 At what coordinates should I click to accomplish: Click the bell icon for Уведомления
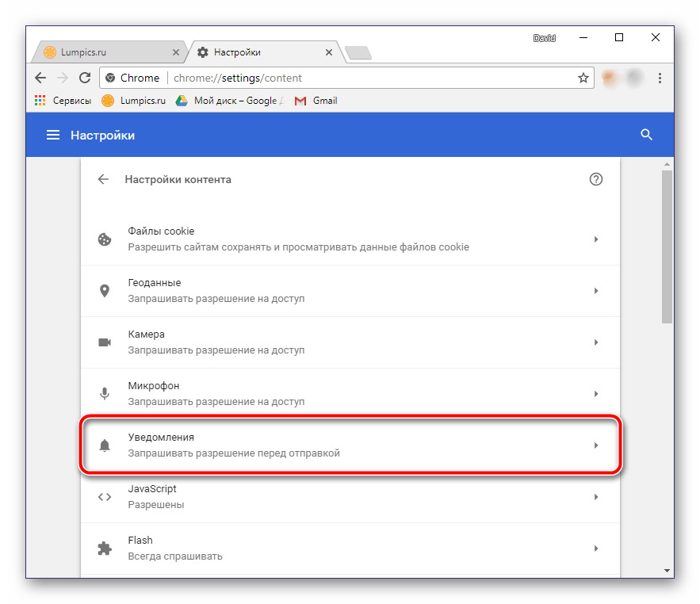click(105, 445)
